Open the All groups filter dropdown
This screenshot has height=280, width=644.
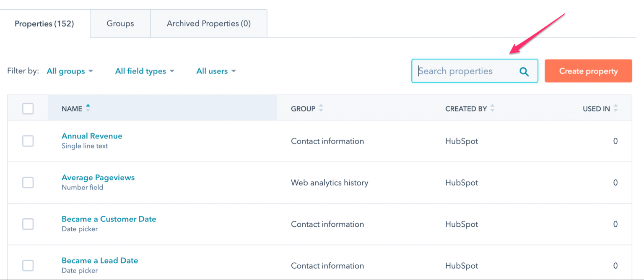[70, 71]
